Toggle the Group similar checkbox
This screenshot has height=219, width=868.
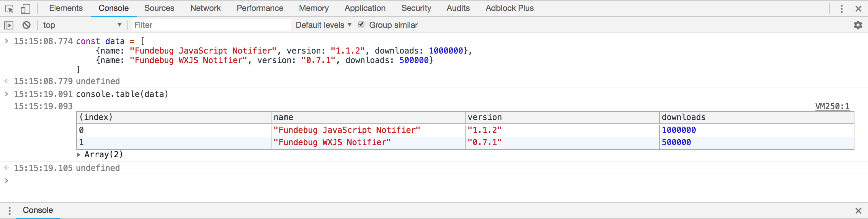[x=362, y=24]
